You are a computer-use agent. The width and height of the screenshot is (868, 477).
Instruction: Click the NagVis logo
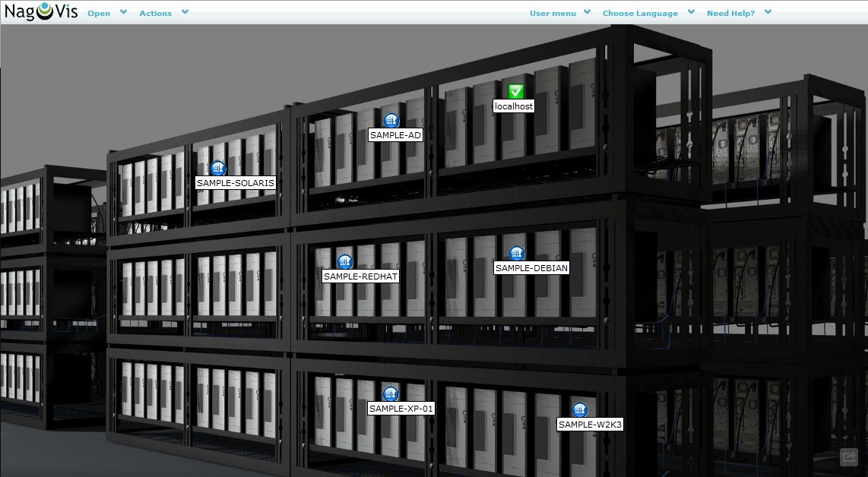click(42, 12)
